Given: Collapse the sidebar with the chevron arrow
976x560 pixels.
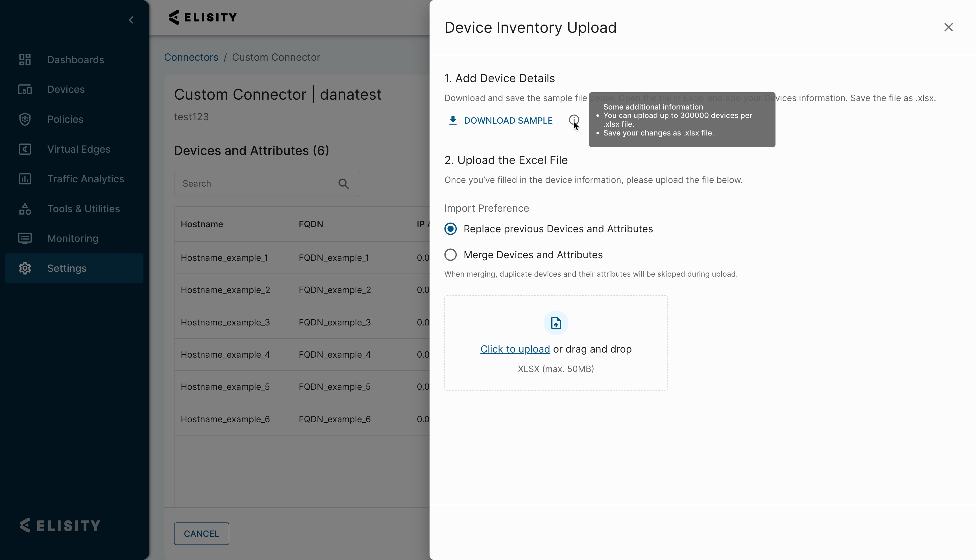Looking at the screenshot, I should point(131,19).
